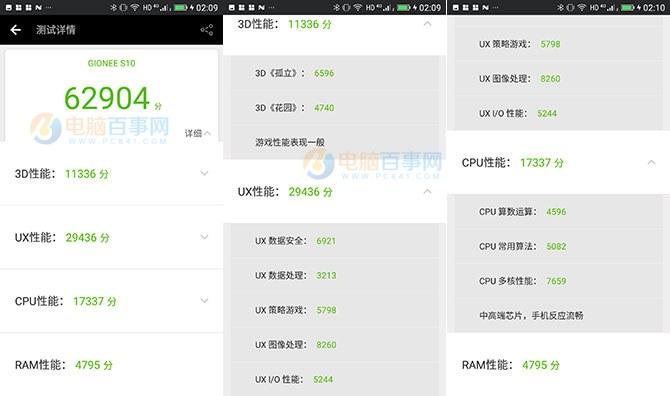Tap the GIONEE S10 device name
Image resolution: width=670 pixels, height=396 pixels.
(x=112, y=63)
